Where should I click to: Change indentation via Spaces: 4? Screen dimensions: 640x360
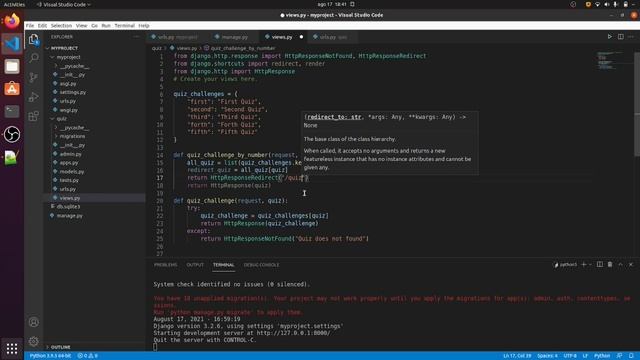click(x=547, y=356)
